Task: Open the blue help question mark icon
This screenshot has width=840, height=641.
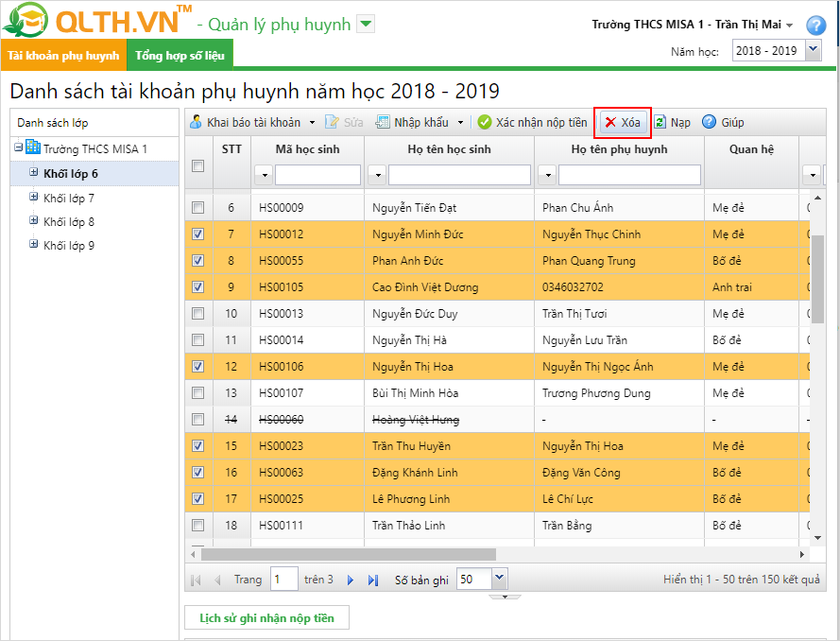Action: point(815,26)
